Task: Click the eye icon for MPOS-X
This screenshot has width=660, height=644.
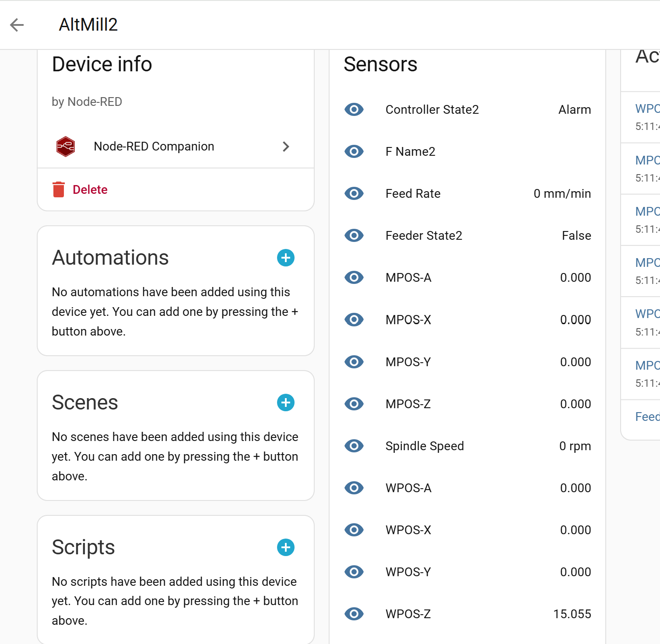Action: click(x=354, y=320)
